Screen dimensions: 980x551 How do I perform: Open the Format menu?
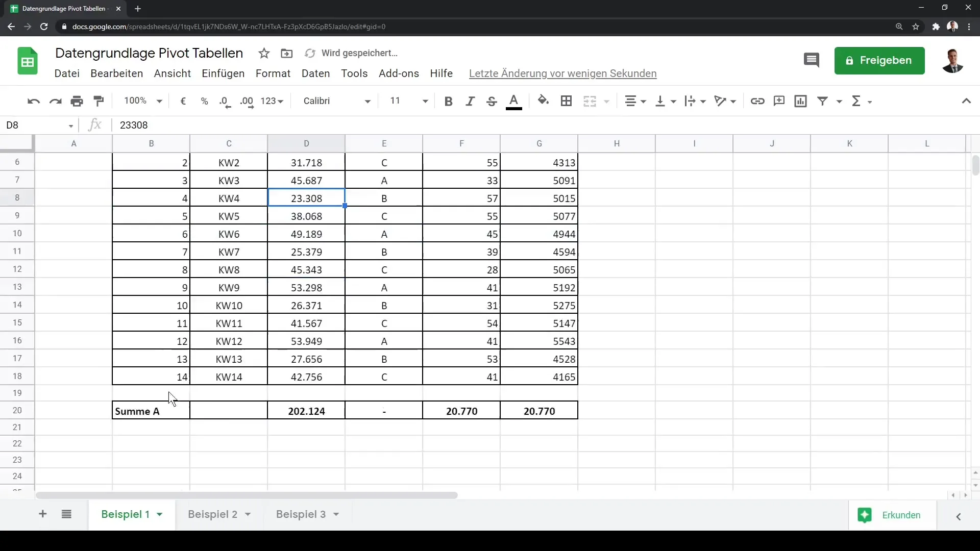[x=273, y=73]
